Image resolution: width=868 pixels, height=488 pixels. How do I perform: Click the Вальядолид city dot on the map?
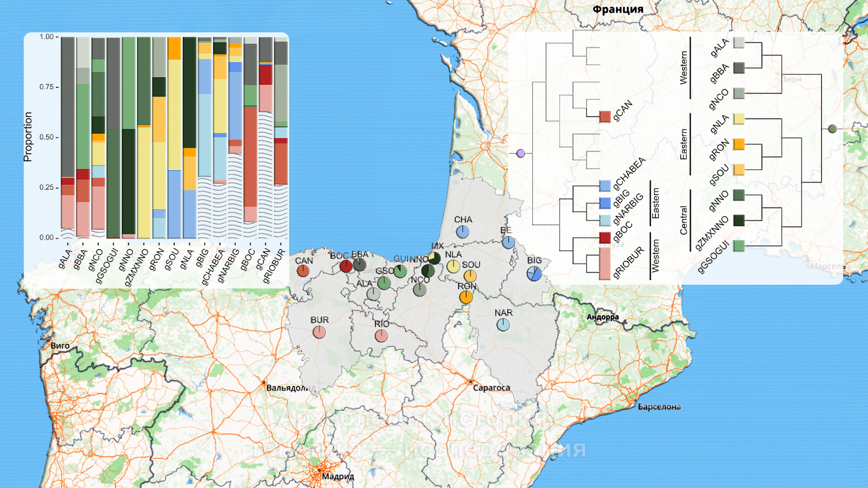(264, 382)
